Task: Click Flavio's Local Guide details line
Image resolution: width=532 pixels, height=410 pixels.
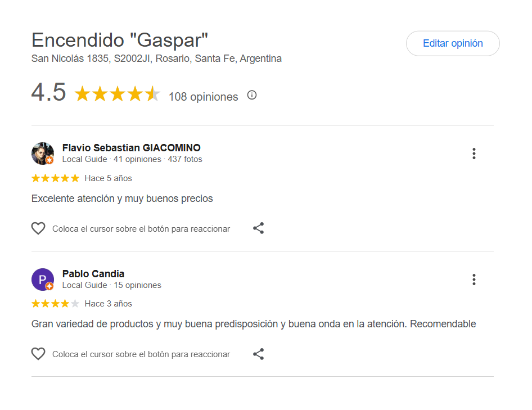Action: (132, 159)
